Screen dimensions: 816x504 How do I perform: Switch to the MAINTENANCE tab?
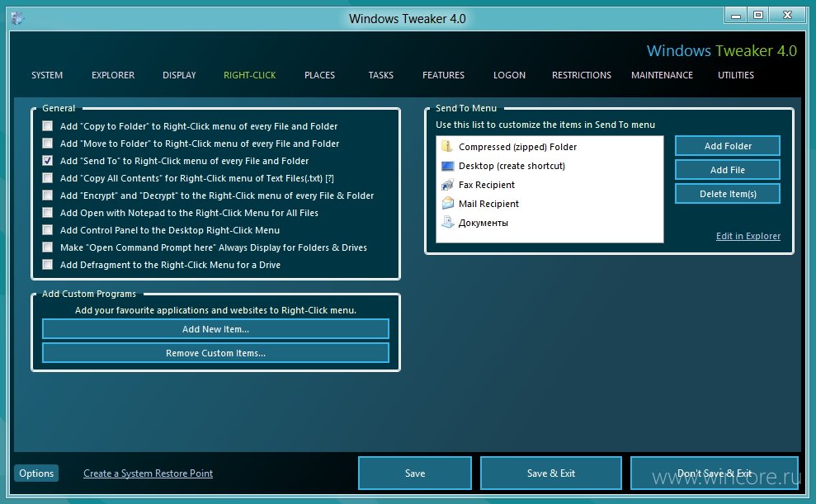[x=662, y=75]
